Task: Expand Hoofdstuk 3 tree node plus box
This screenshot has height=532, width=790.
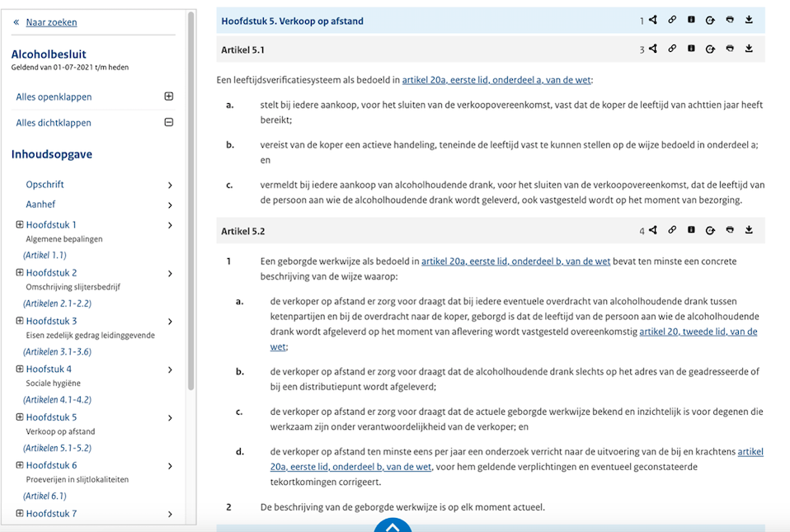Action: coord(20,321)
